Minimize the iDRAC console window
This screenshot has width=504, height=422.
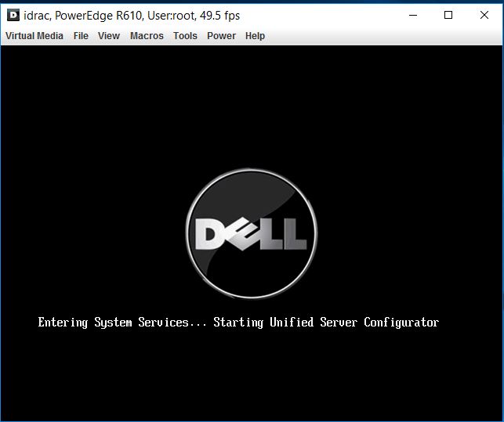point(412,15)
